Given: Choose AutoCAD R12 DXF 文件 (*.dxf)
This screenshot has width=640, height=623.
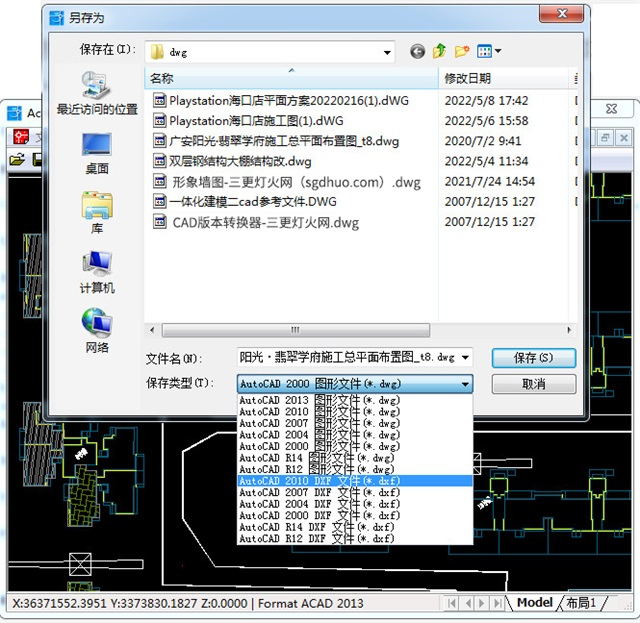Looking at the screenshot, I should click(x=355, y=539).
